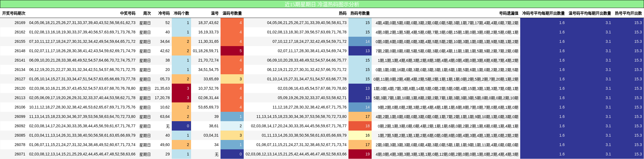Select the 温码号数量 column header
Viewport: 644px width, 159px height.
click(232, 13)
